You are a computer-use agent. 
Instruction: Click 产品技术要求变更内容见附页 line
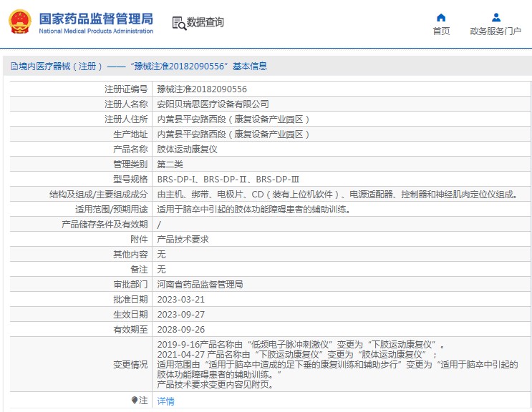pyautogui.click(x=215, y=385)
